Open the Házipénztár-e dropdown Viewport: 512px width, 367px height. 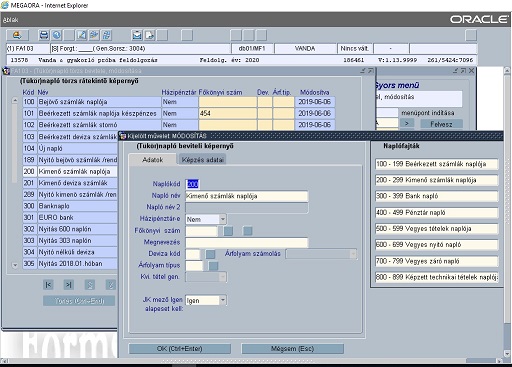223,219
